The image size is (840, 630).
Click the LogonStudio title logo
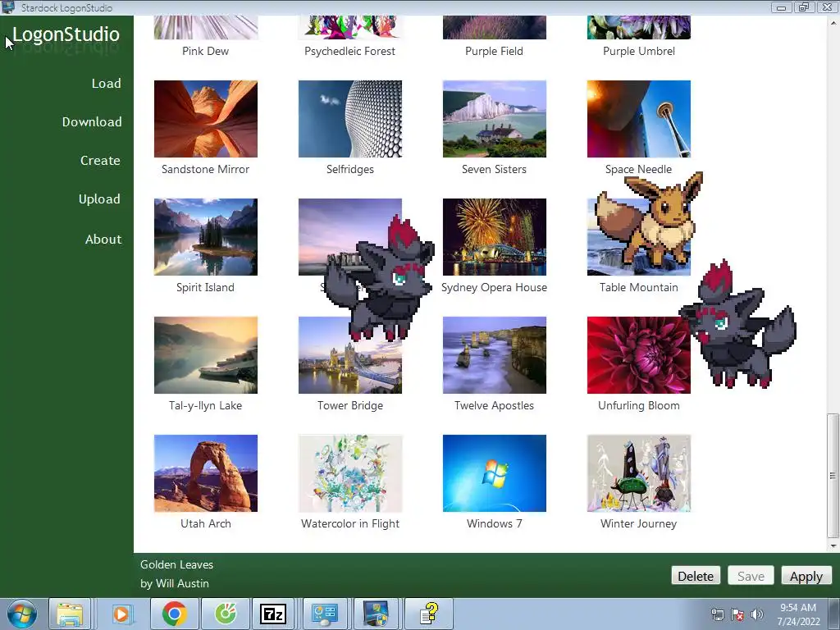tap(66, 34)
